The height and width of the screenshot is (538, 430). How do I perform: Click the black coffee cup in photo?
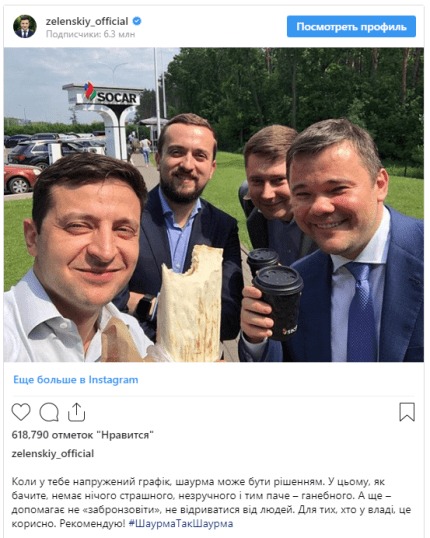(x=279, y=302)
